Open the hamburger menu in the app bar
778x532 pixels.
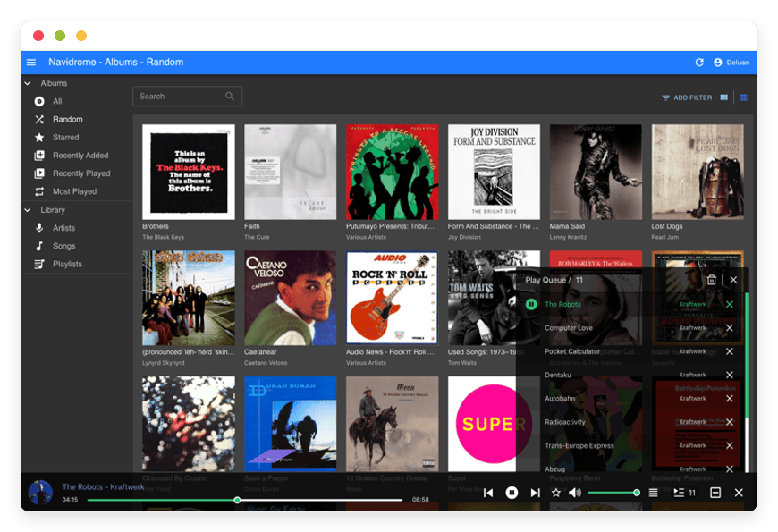(31, 62)
